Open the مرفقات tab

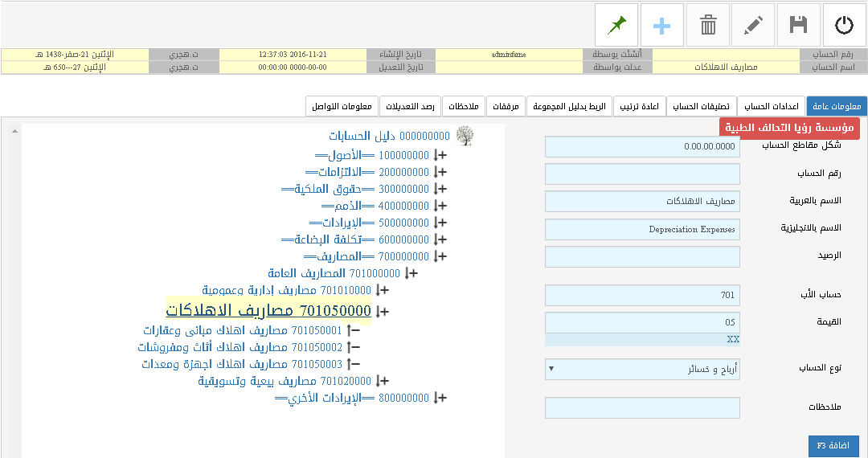(x=506, y=106)
